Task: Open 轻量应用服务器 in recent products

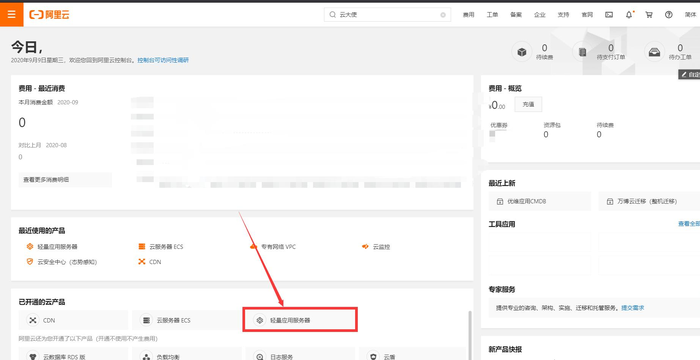Action: click(58, 247)
